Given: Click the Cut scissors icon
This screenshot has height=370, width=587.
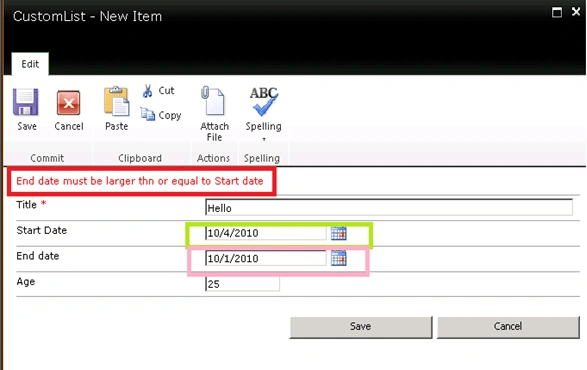Looking at the screenshot, I should 147,91.
